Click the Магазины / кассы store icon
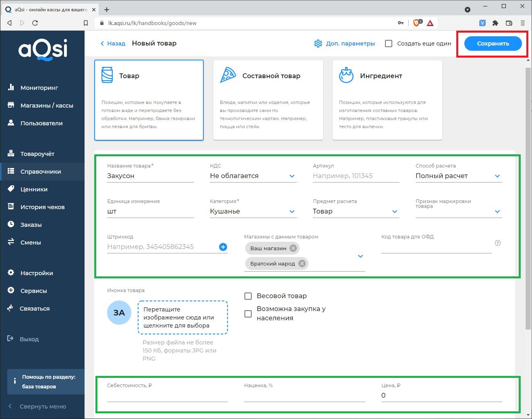 (11, 105)
